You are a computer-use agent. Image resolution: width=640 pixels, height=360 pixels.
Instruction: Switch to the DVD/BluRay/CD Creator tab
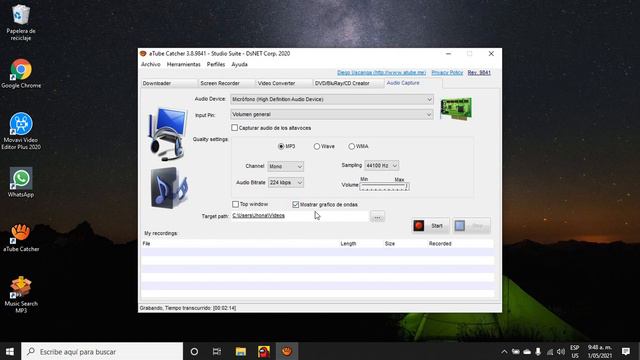pyautogui.click(x=348, y=83)
